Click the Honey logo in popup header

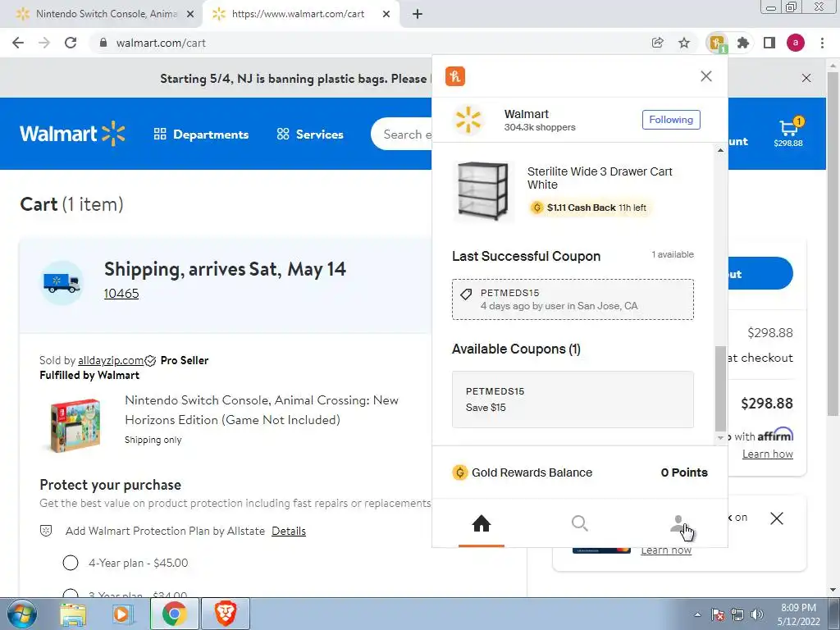(x=454, y=76)
